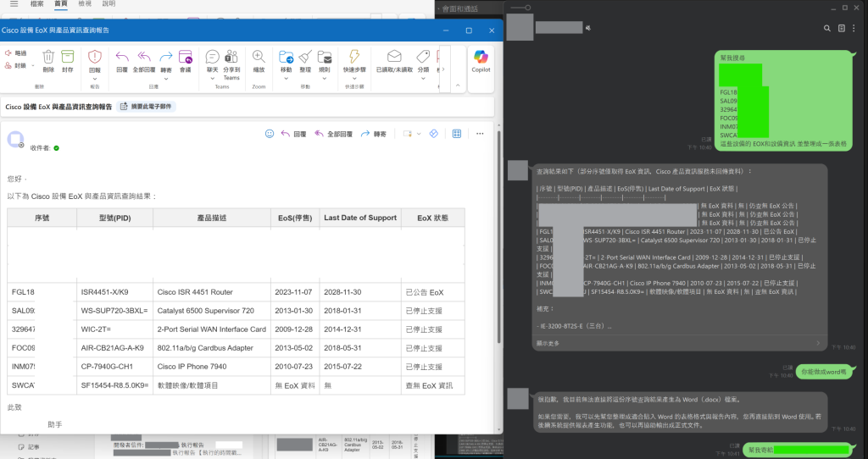The height and width of the screenshot is (459, 868).
Task: Open the 檔案 menu in background window
Action: (36, 4)
